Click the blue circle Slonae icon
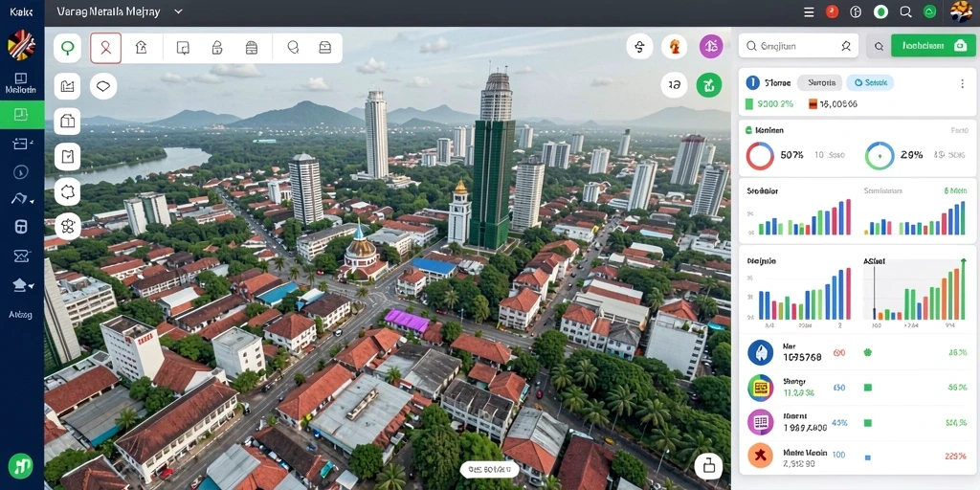This screenshot has height=490, width=980. pos(752,82)
